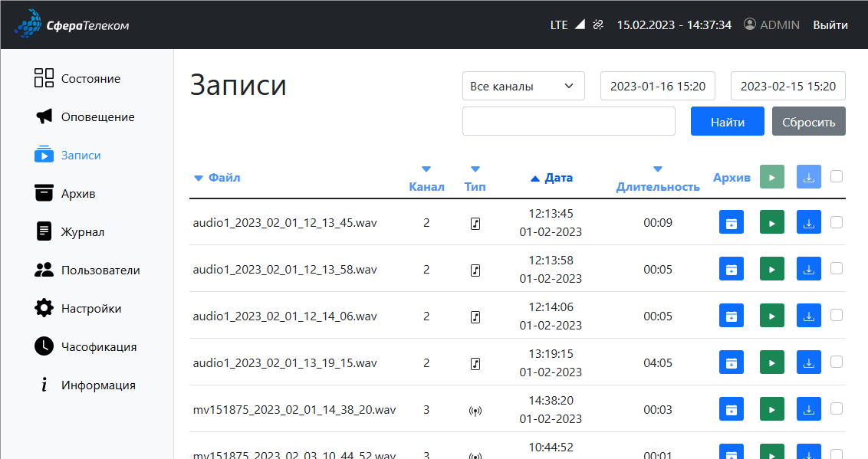Click the end date field 2023-02-15 15:20
This screenshot has width=868, height=459.
(x=787, y=86)
